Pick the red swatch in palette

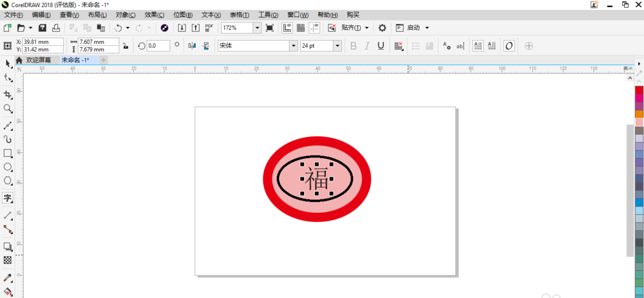[x=639, y=90]
